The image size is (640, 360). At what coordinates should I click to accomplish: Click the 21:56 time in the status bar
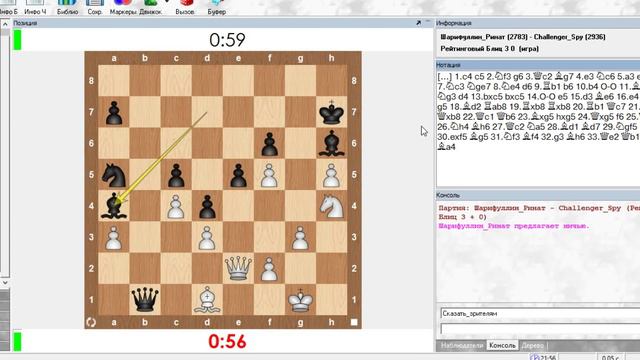click(547, 358)
